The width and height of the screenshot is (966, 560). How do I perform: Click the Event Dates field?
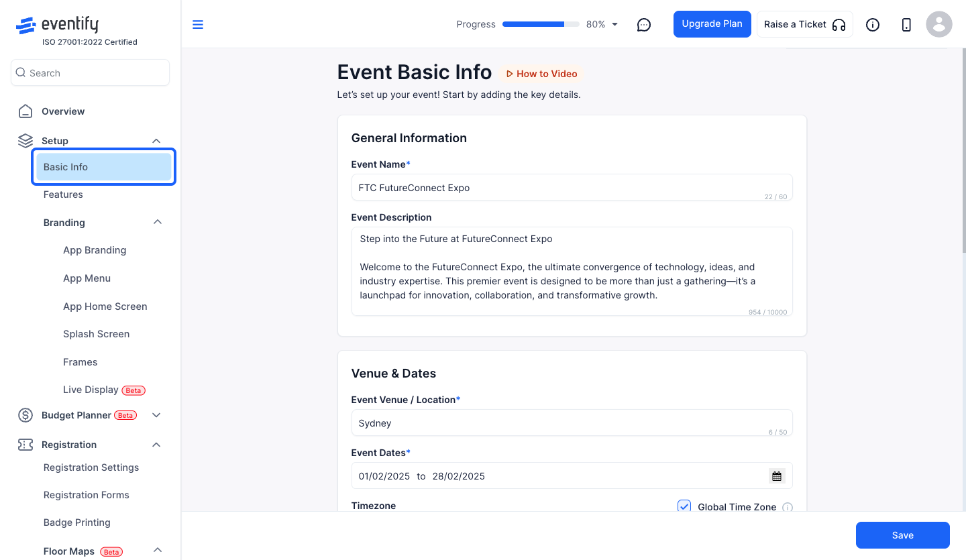[572, 476]
